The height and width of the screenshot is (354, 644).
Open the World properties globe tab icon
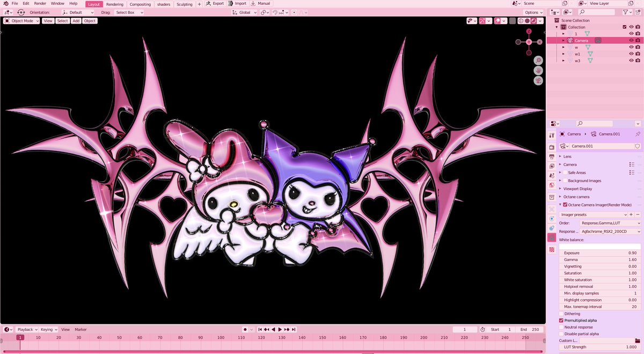(552, 185)
